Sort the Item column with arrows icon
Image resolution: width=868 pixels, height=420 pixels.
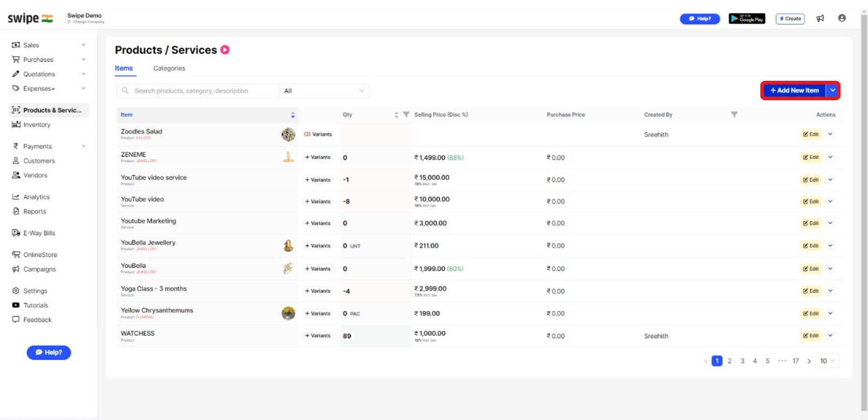click(293, 115)
